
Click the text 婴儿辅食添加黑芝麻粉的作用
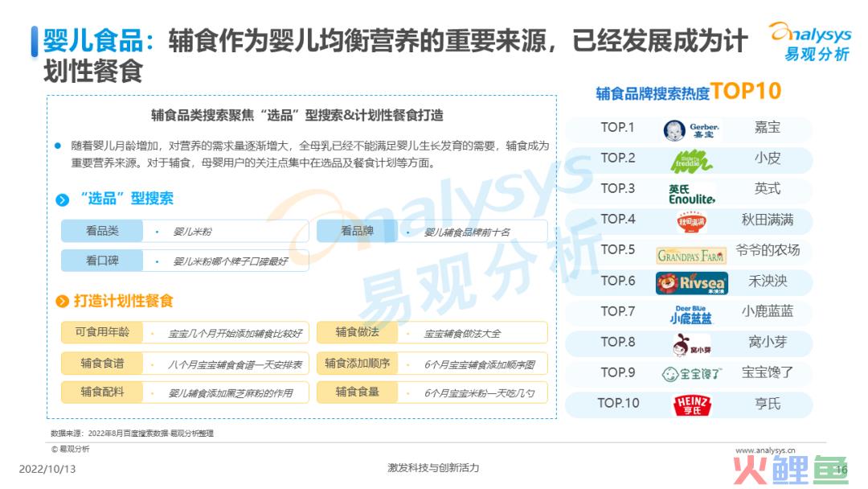click(231, 393)
